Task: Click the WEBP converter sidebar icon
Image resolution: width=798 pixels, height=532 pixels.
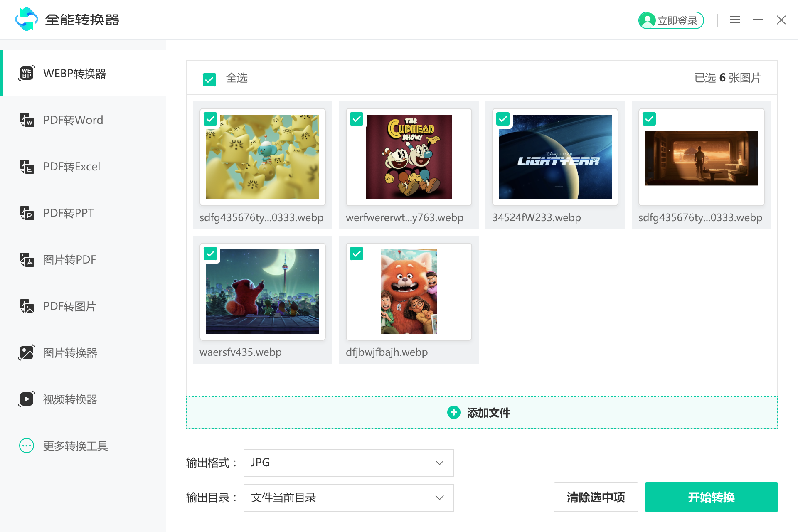Action: (27, 73)
